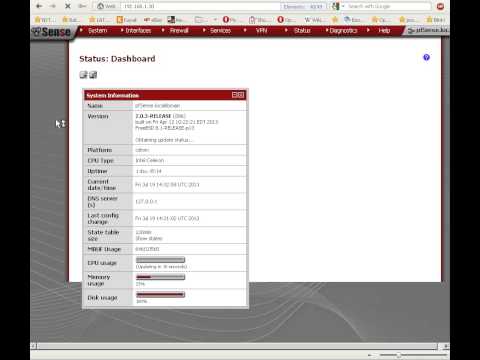Minimize the System Information widget
Image resolution: width=480 pixels, height=360 pixels.
(x=235, y=95)
